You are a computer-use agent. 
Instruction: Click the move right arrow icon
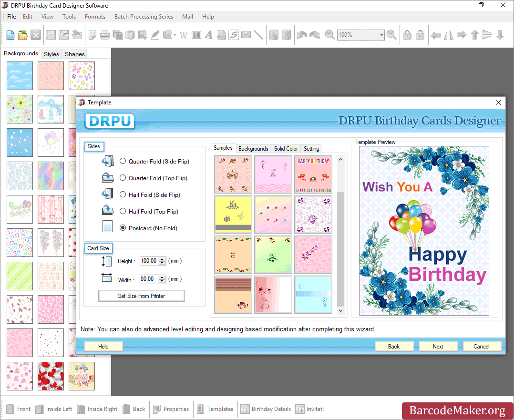pos(462,35)
